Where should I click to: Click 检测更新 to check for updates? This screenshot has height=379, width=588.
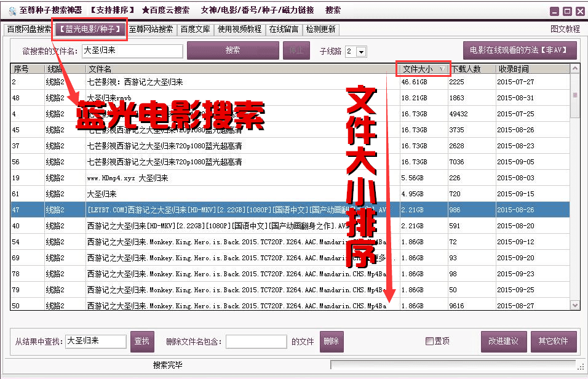(x=320, y=28)
